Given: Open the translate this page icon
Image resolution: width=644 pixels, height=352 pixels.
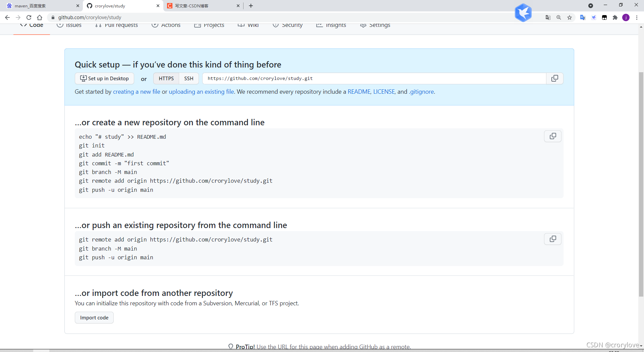Looking at the screenshot, I should 548,17.
